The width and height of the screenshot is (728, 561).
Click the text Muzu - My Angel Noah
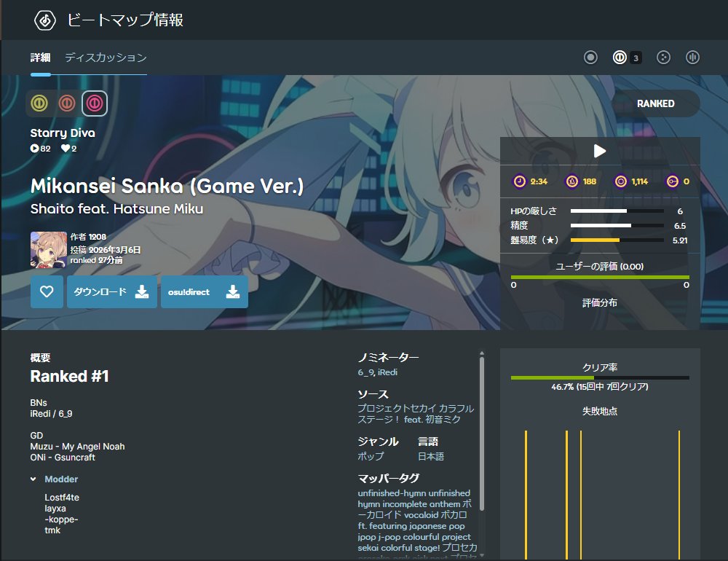click(78, 447)
